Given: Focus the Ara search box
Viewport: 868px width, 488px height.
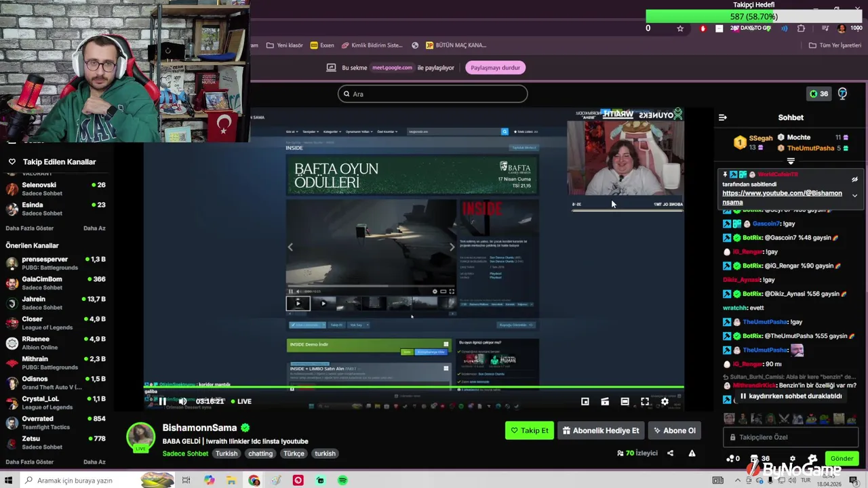Looking at the screenshot, I should coord(433,94).
